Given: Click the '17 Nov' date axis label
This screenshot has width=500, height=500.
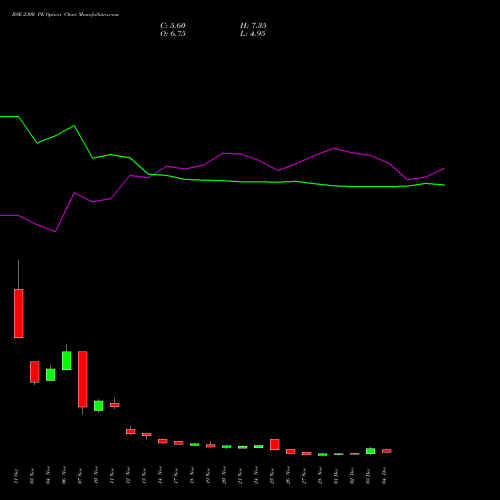Looking at the screenshot, I should pos(176,476).
